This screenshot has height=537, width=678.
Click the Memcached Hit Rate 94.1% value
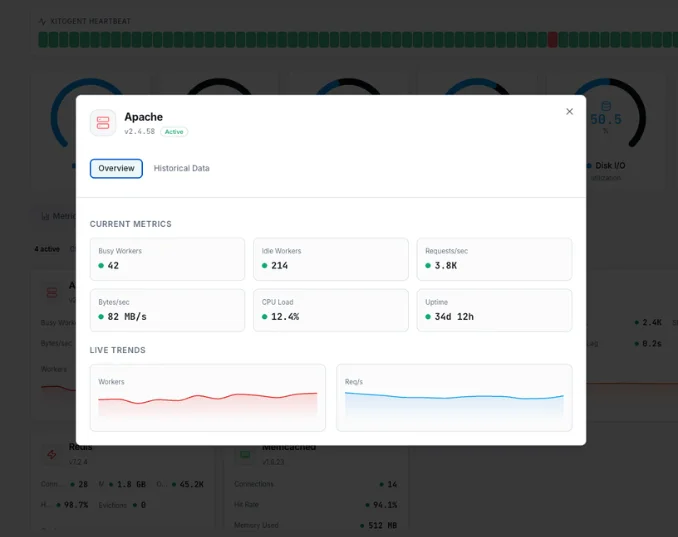pyautogui.click(x=385, y=505)
